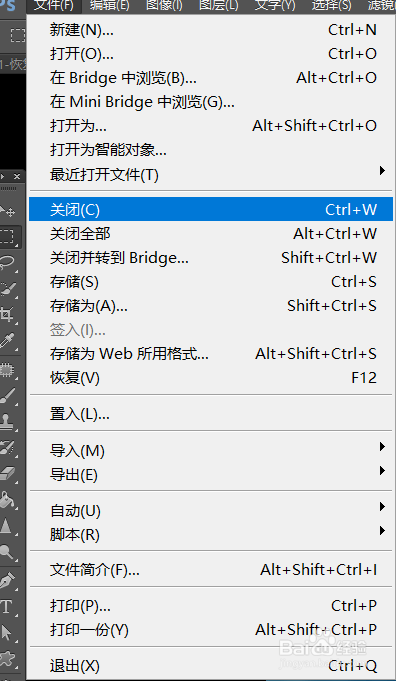Select the Eraser tool
396x681 pixels.
(x=9, y=473)
